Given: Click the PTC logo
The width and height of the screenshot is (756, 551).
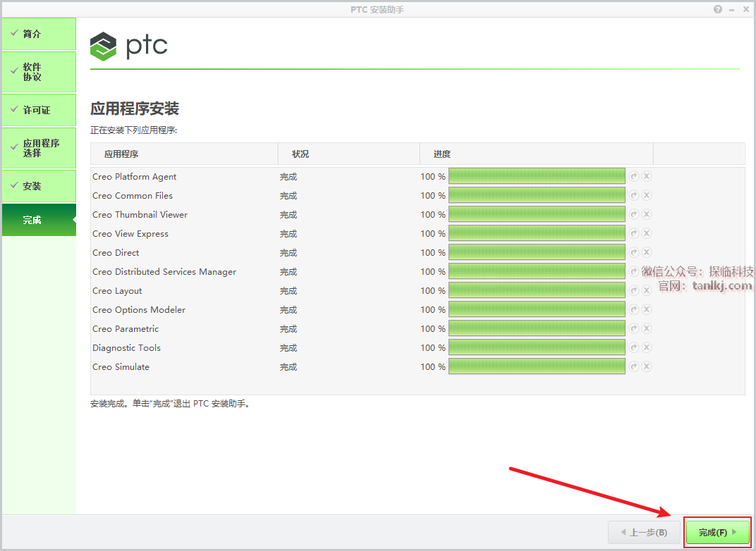Looking at the screenshot, I should tap(129, 47).
